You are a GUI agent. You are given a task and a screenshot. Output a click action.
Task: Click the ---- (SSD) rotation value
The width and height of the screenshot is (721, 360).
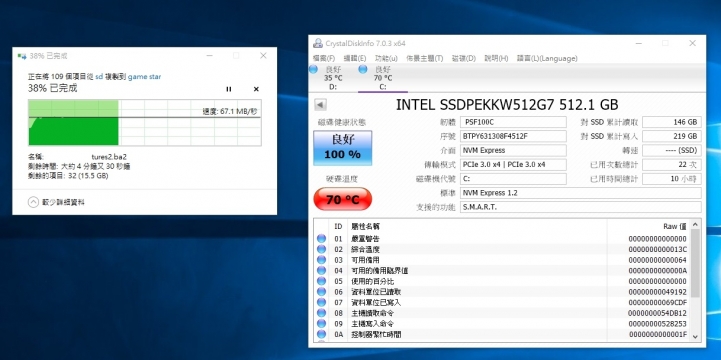tap(672, 150)
